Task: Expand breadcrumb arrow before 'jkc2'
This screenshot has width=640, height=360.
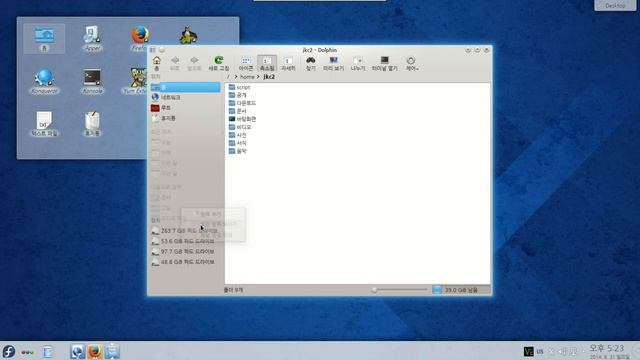Action: [x=258, y=77]
